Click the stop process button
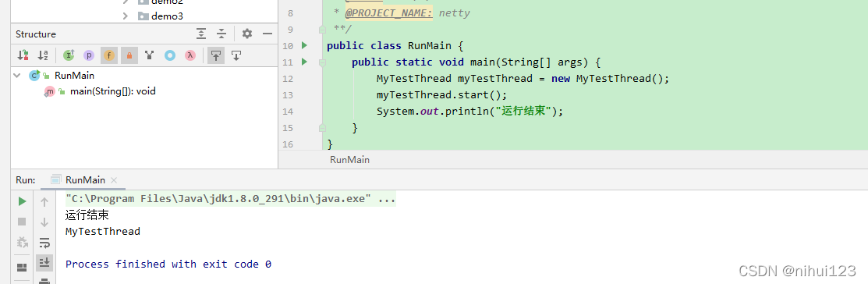This screenshot has height=284, width=868. coord(22,222)
